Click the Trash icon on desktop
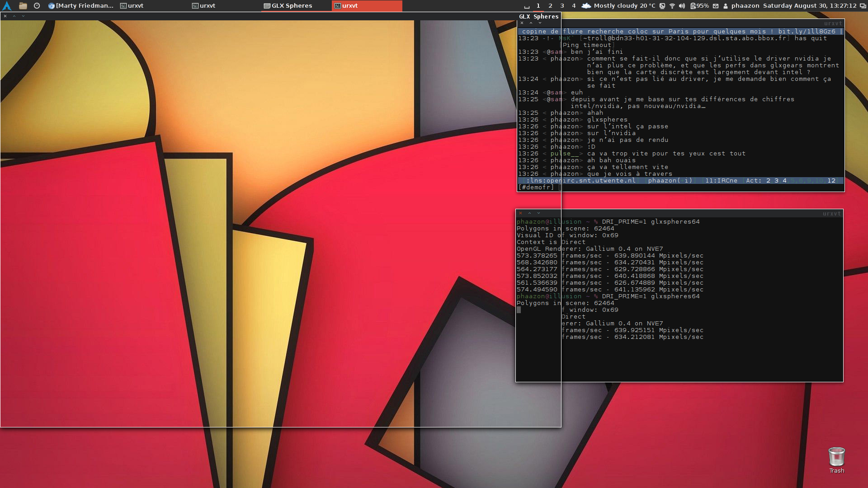The width and height of the screenshot is (868, 488). (837, 457)
